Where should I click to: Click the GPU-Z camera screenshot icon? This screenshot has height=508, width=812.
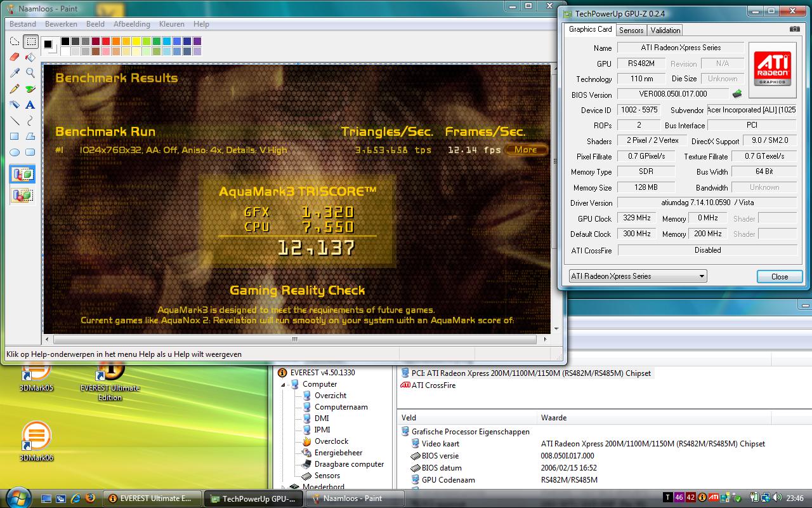click(794, 29)
